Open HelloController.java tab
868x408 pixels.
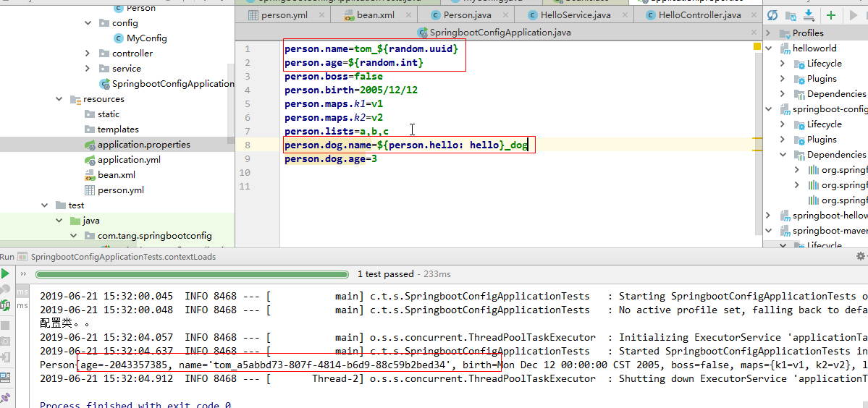point(700,15)
